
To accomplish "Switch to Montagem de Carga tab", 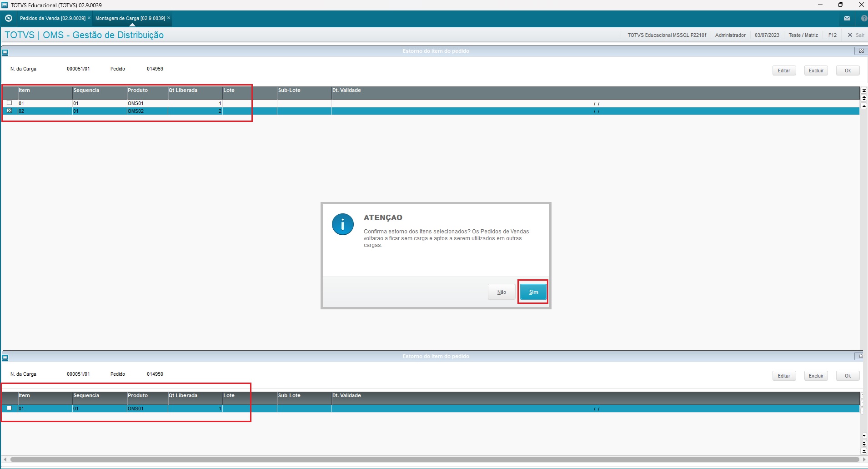I will coord(130,18).
